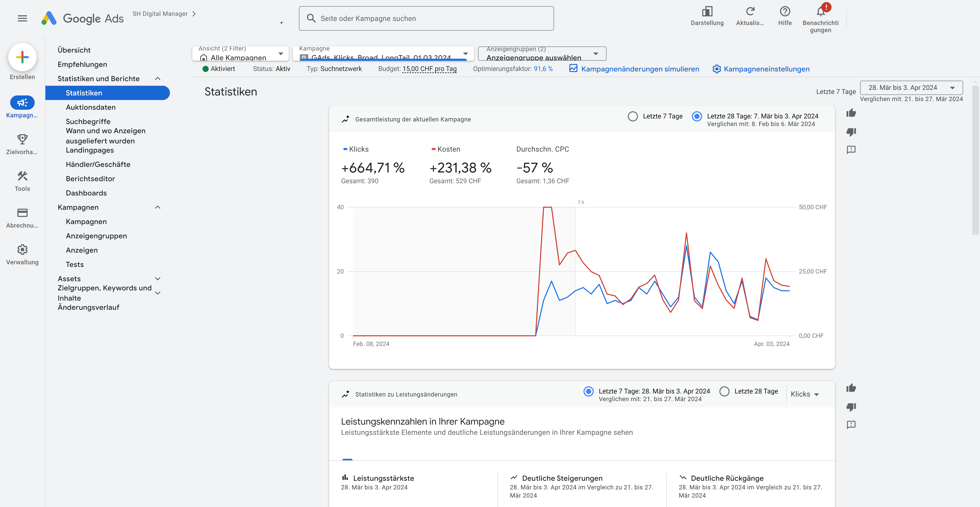This screenshot has width=980, height=507.
Task: Collapse Statistiken und Berichte section
Action: 158,79
